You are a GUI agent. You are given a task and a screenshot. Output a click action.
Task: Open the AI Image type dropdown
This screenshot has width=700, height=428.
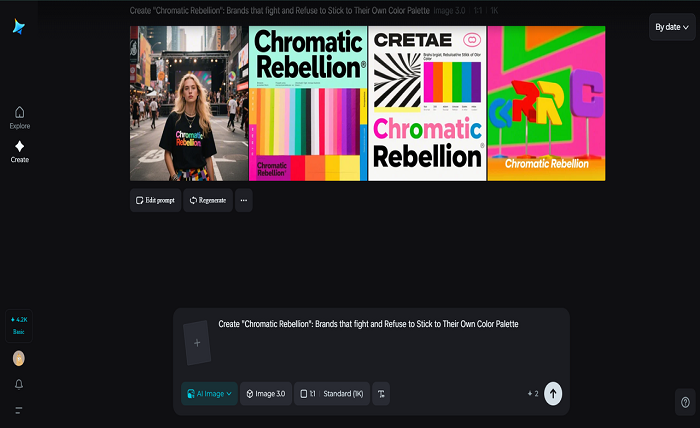(209, 394)
